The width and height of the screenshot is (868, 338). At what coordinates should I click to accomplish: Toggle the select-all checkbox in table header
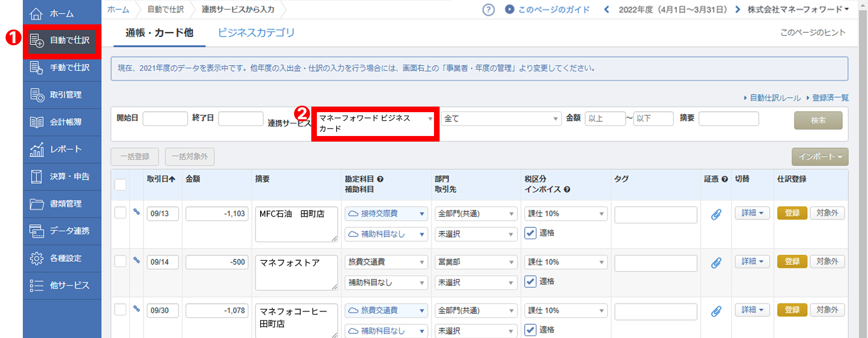[121, 185]
